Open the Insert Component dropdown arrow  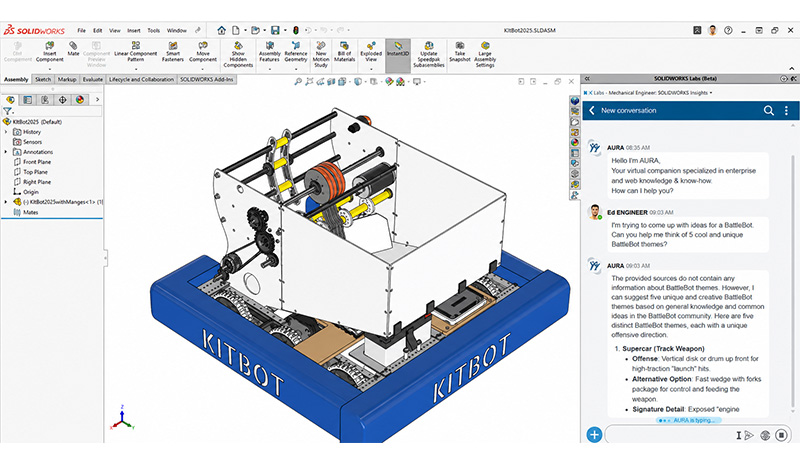tap(49, 68)
